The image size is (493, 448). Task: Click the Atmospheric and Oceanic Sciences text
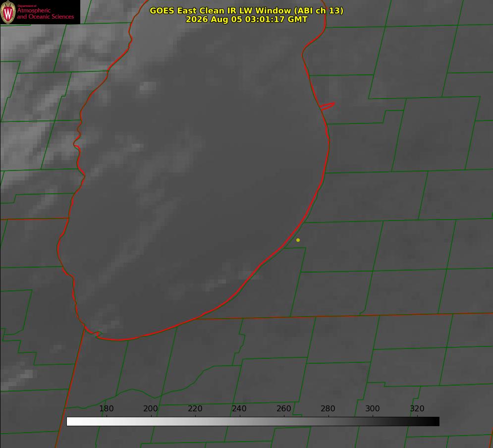(45, 13)
